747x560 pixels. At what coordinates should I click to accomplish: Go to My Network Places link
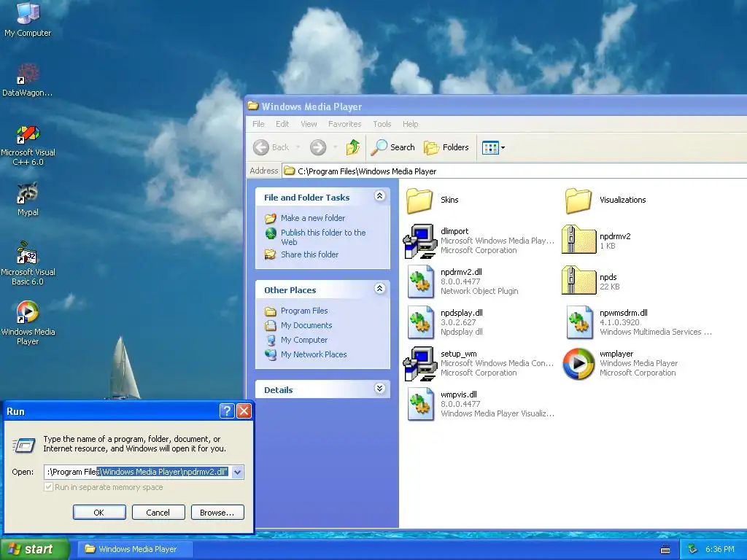[314, 355]
